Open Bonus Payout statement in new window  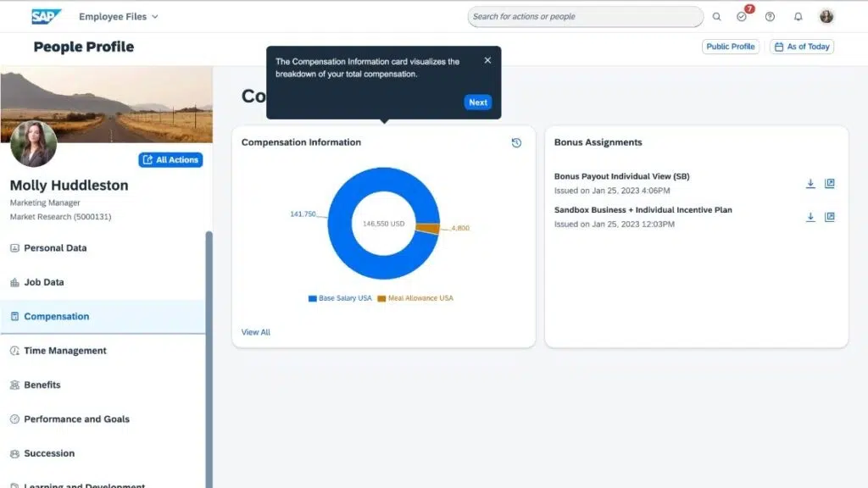tap(829, 183)
